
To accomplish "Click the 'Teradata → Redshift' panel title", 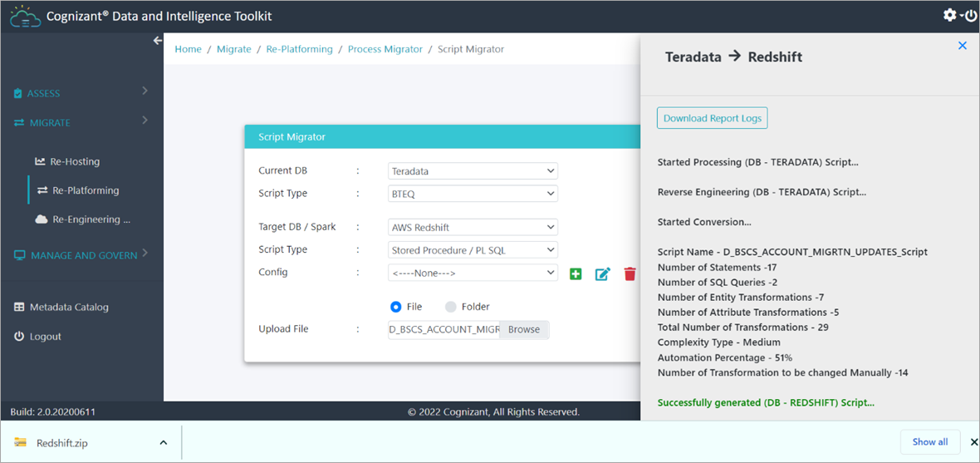I will (x=733, y=57).
